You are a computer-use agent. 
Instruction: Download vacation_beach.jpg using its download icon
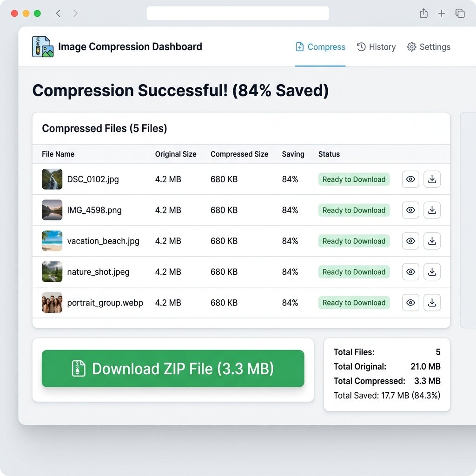click(x=432, y=241)
